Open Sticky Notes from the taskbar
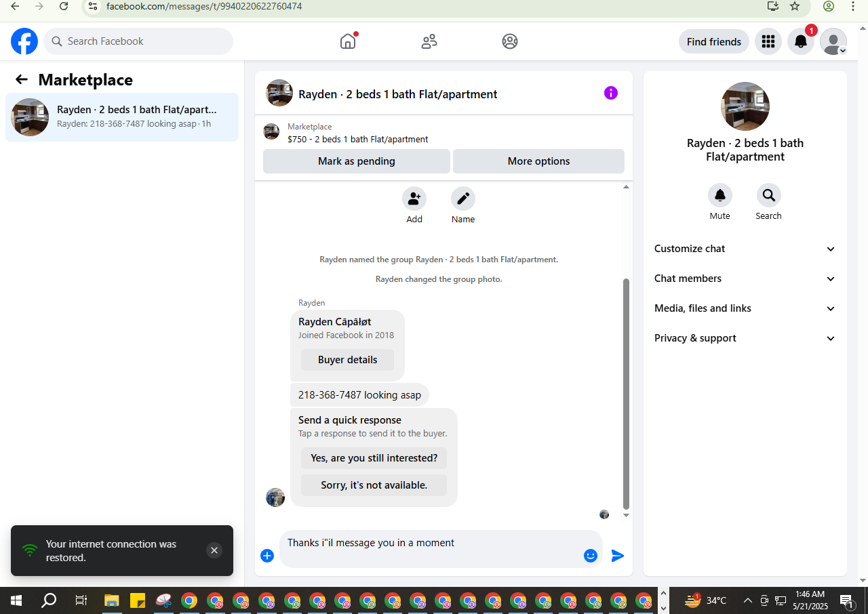This screenshot has height=614, width=868. point(138,600)
